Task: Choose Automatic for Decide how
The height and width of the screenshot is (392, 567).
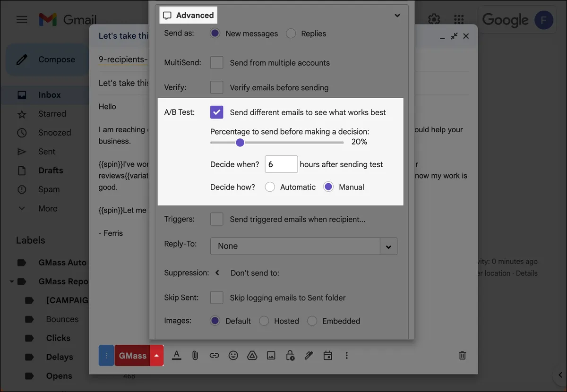Action: coord(270,187)
